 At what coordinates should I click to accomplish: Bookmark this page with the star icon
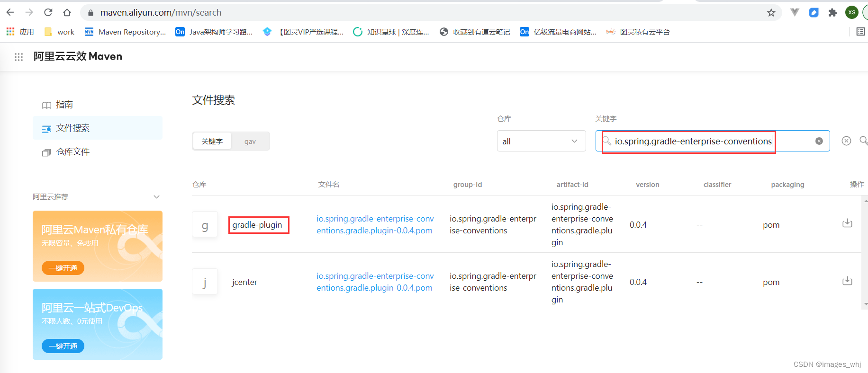pyautogui.click(x=771, y=13)
